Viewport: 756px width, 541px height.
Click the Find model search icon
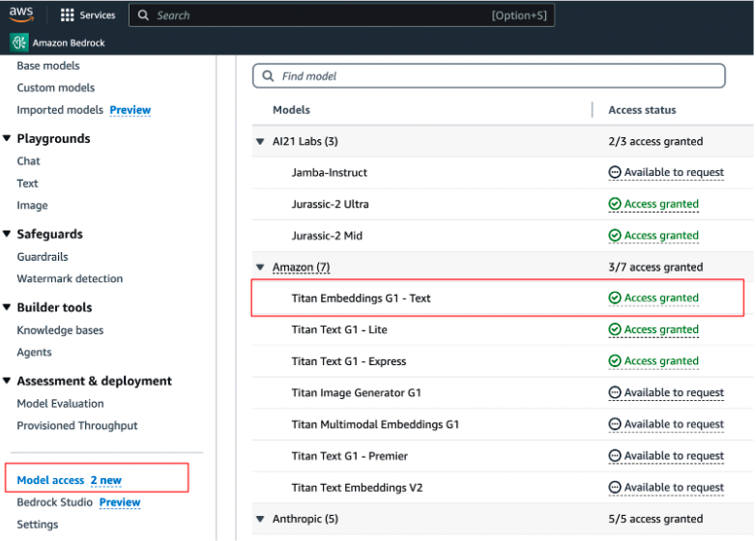pos(268,76)
